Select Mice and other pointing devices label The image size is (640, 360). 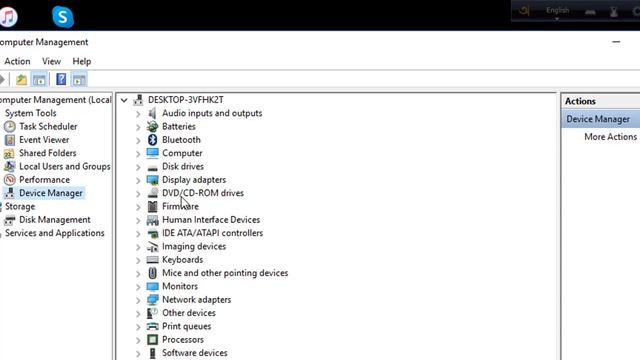point(225,273)
